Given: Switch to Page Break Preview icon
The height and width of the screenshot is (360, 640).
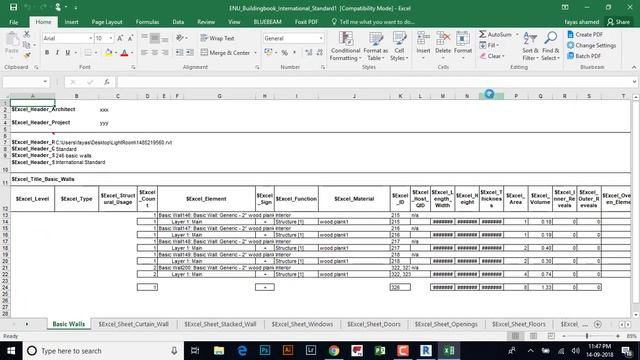Looking at the screenshot, I should pos(551,336).
